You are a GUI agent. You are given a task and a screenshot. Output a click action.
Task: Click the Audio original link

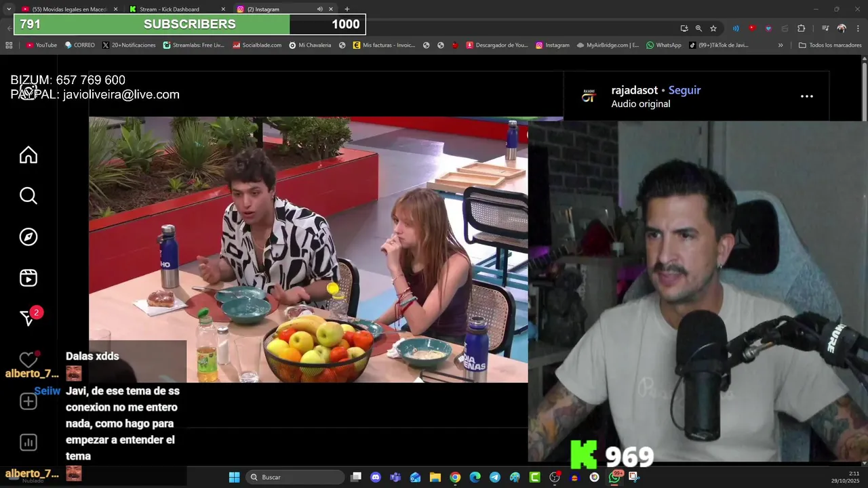pos(640,104)
